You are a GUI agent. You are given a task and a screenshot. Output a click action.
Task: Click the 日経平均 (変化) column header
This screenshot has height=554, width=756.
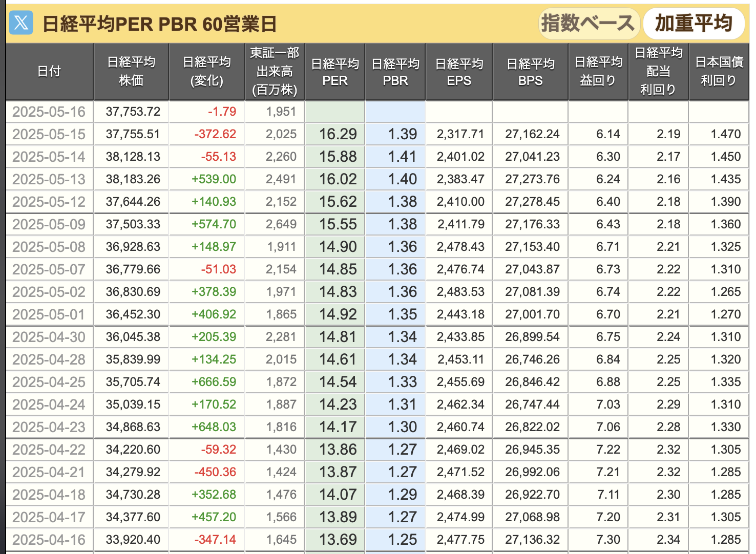(207, 72)
